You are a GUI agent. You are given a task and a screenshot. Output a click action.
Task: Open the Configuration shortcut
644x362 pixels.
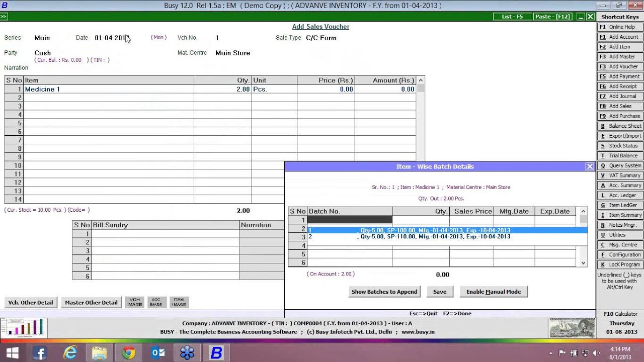(x=620, y=254)
